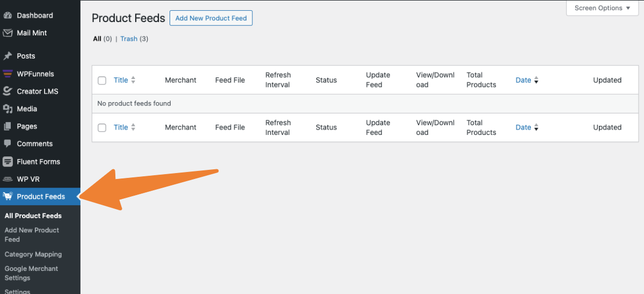Sort by Title using header sort arrows

133,80
